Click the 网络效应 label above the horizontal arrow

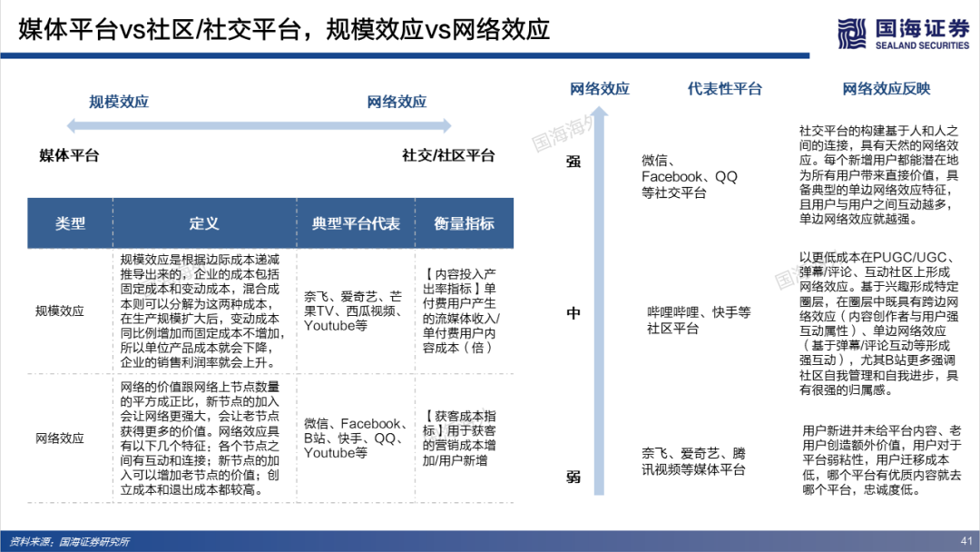tap(397, 102)
